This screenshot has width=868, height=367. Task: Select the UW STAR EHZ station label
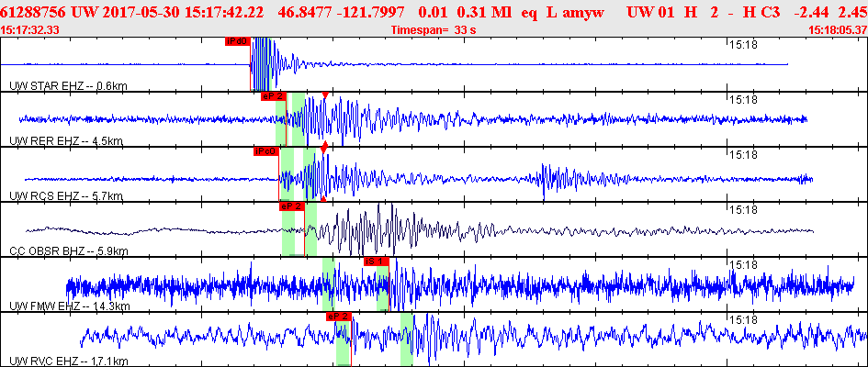point(67,86)
